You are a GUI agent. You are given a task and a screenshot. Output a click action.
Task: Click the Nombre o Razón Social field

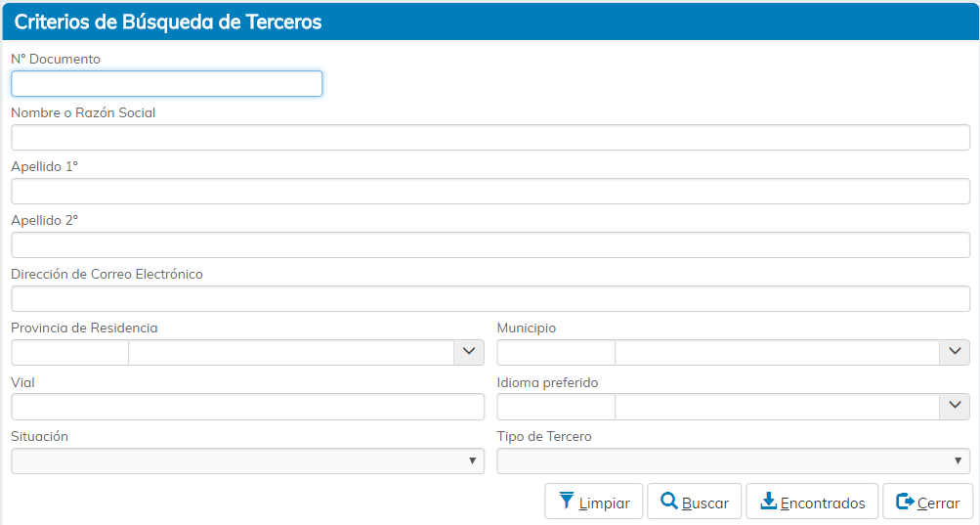coord(490,138)
